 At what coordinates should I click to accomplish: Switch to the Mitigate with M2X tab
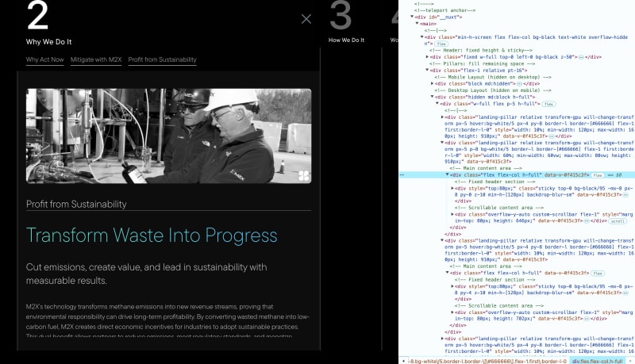[x=96, y=59]
